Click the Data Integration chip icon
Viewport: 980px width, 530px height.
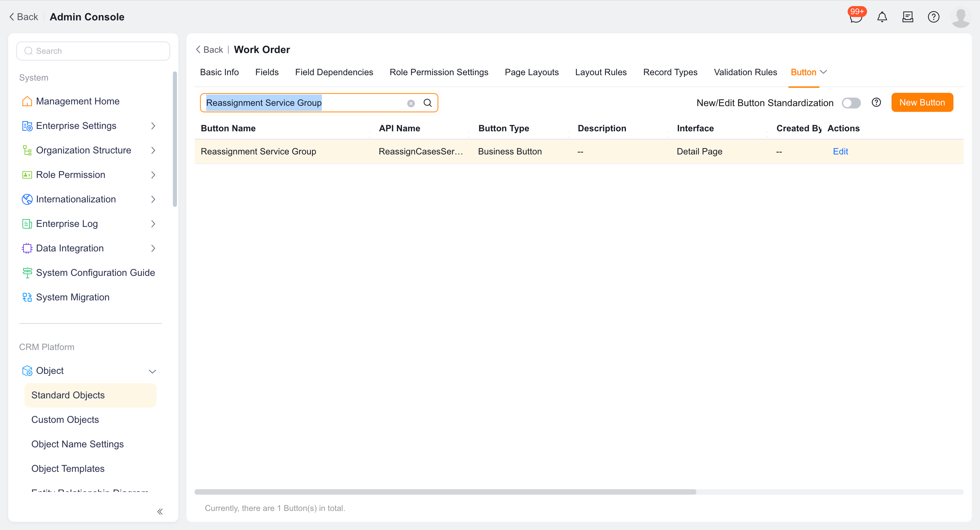(x=27, y=248)
